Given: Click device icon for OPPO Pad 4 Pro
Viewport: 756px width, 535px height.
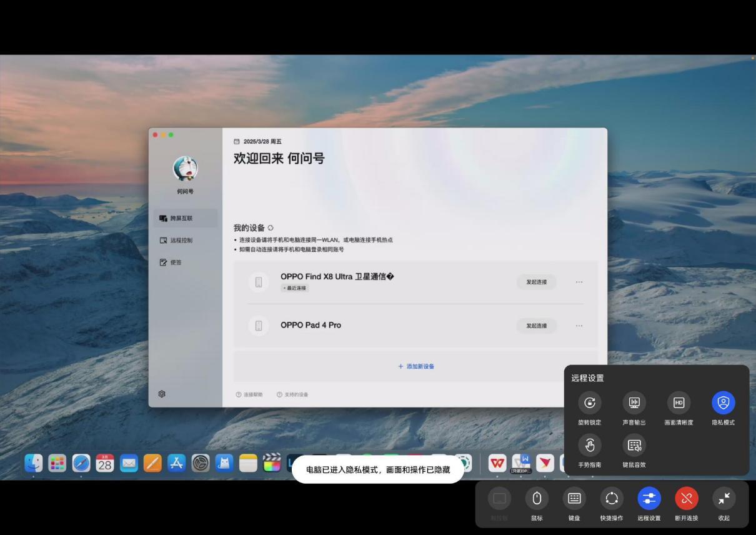Looking at the screenshot, I should point(259,326).
